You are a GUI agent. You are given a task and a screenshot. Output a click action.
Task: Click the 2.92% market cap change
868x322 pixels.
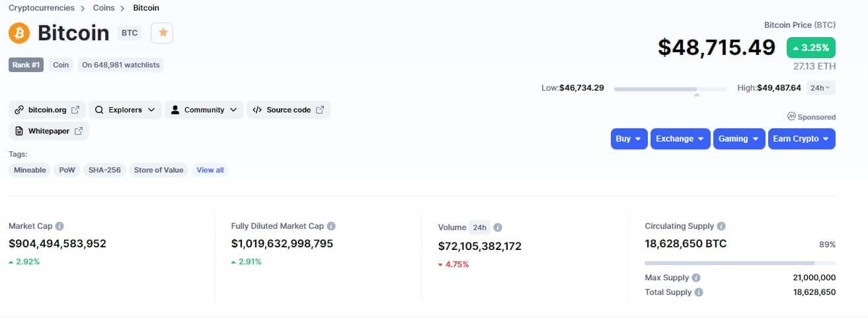24,262
